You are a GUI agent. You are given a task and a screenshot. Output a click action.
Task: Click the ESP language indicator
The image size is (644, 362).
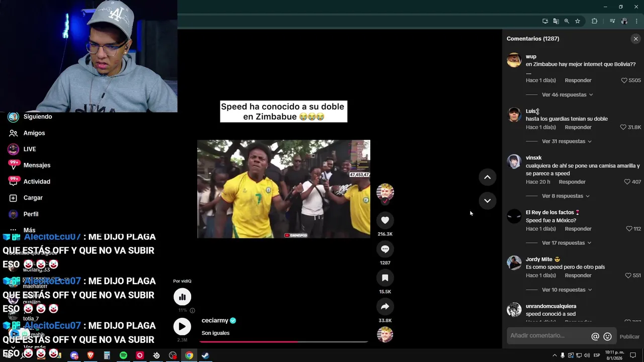click(597, 355)
